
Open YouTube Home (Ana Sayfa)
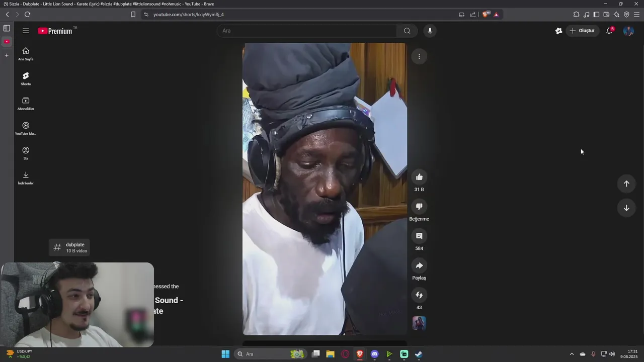coord(26,54)
